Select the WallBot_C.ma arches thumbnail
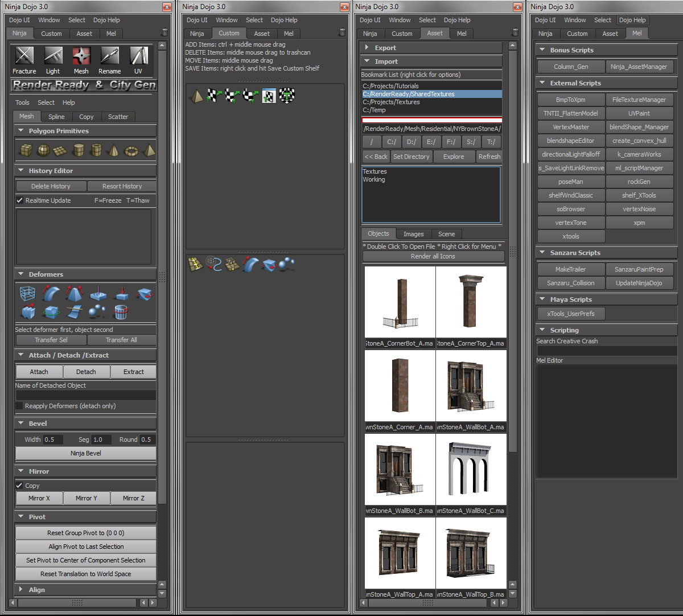This screenshot has height=616, width=683. (471, 470)
